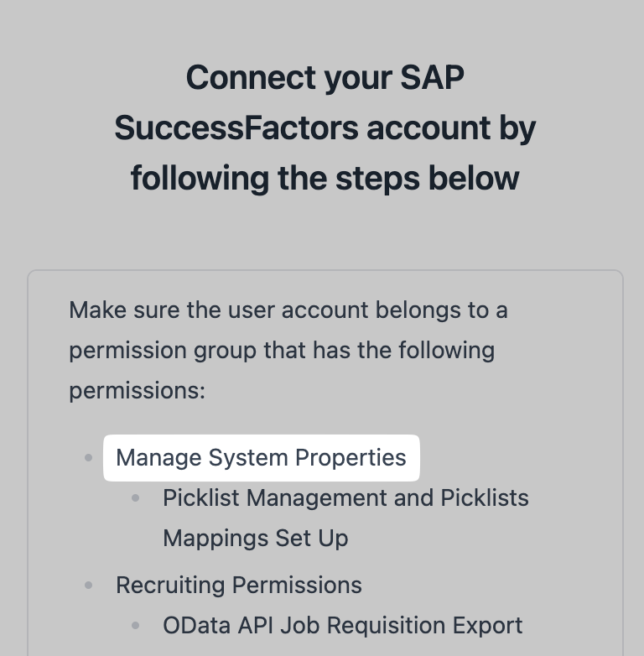This screenshot has width=644, height=656.
Task: Click the word 'Properties' in highlighted item
Action: pos(351,458)
